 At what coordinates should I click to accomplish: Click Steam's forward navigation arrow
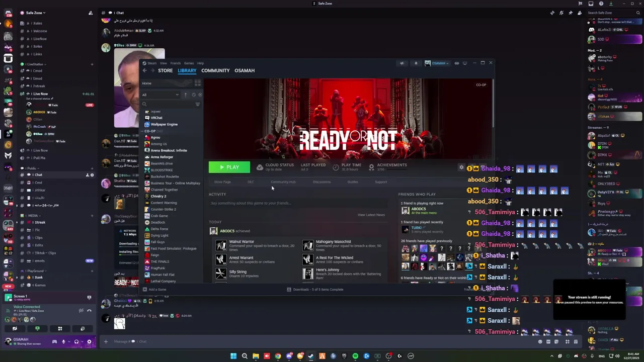(152, 70)
